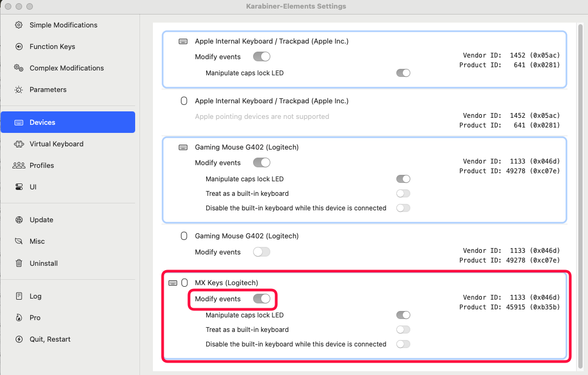Click the Quit, Restart bolt icon
This screenshot has height=375, width=588.
point(19,339)
